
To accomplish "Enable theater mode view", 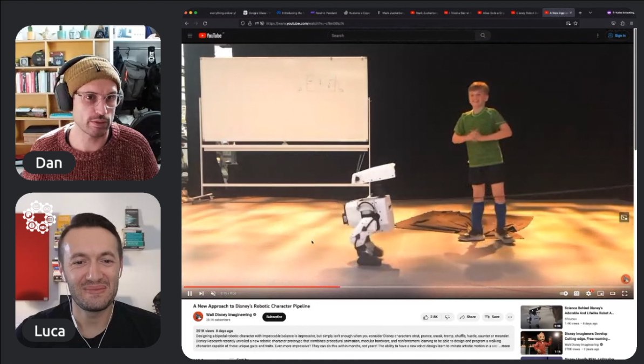I will pos(613,293).
